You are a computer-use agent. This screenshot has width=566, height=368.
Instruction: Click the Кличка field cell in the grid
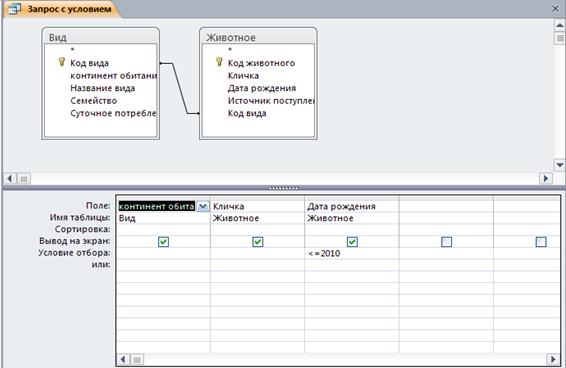coord(257,206)
